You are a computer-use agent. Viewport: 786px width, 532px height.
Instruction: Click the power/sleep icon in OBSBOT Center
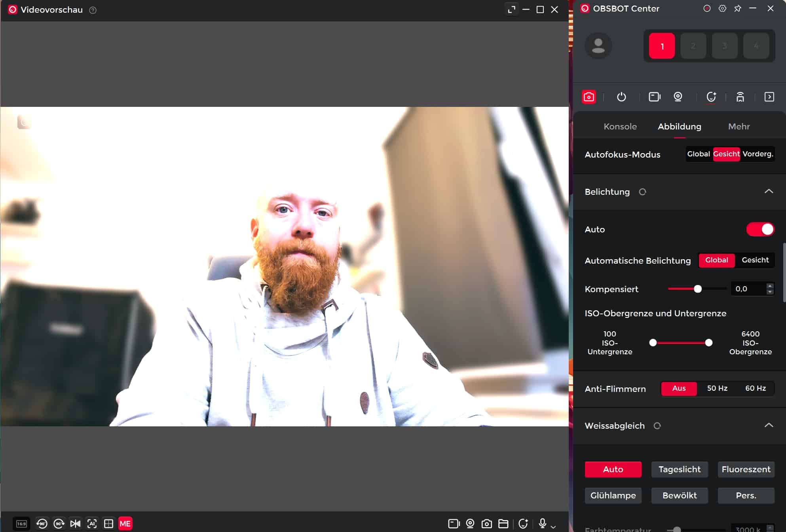point(621,97)
